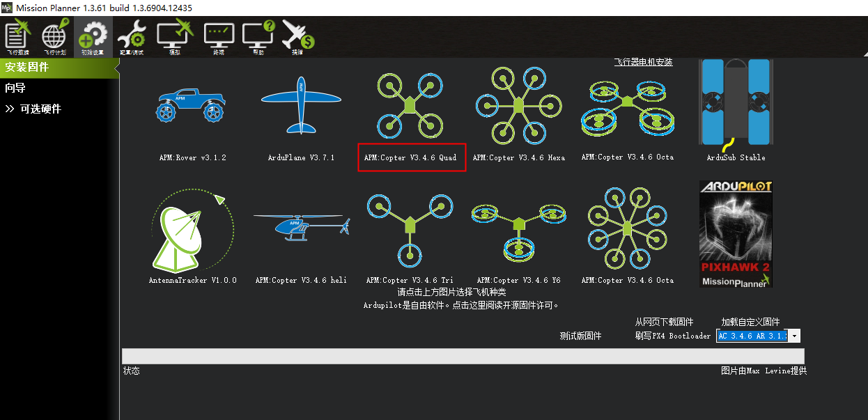
Task: Open Config/Tuning (配置/调试) wrench icon
Action: [x=131, y=38]
